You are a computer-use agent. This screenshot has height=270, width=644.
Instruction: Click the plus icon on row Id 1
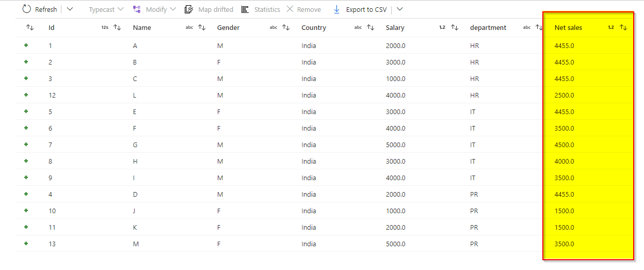[x=26, y=45]
